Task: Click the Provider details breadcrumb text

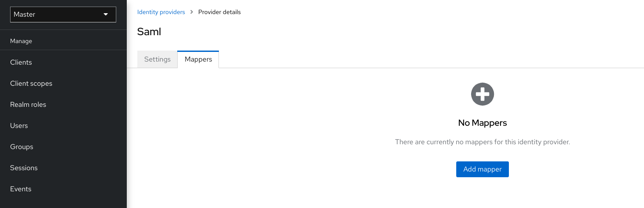Action: point(219,12)
